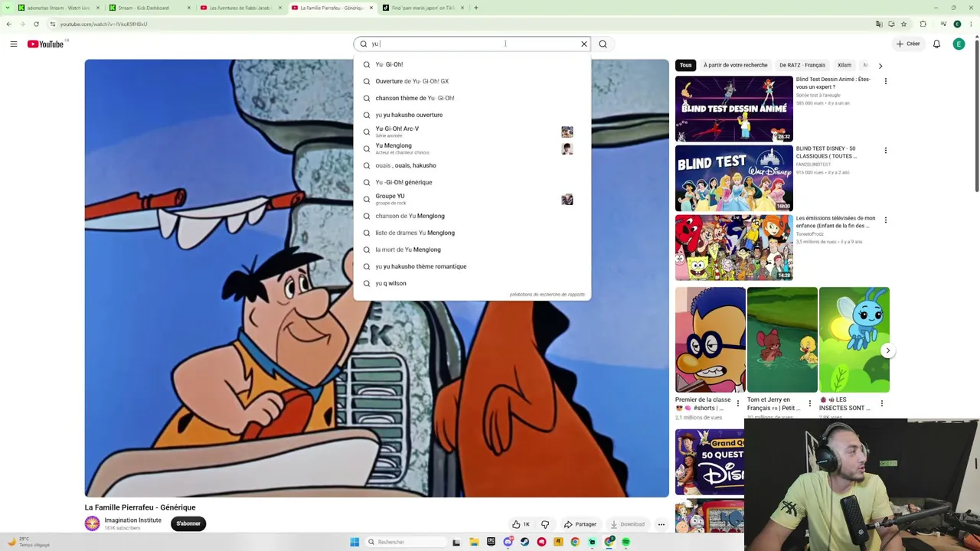
Task: Open Imagination Institute channel name link
Action: (133, 520)
